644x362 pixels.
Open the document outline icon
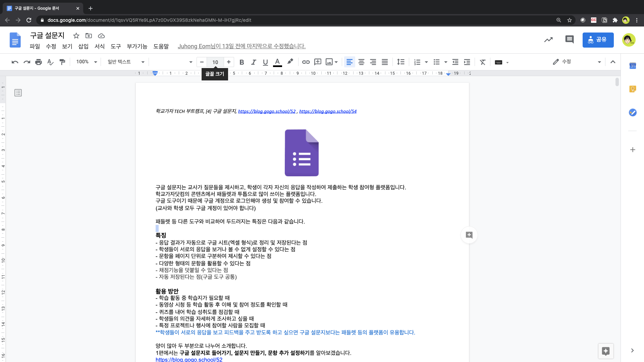[18, 93]
